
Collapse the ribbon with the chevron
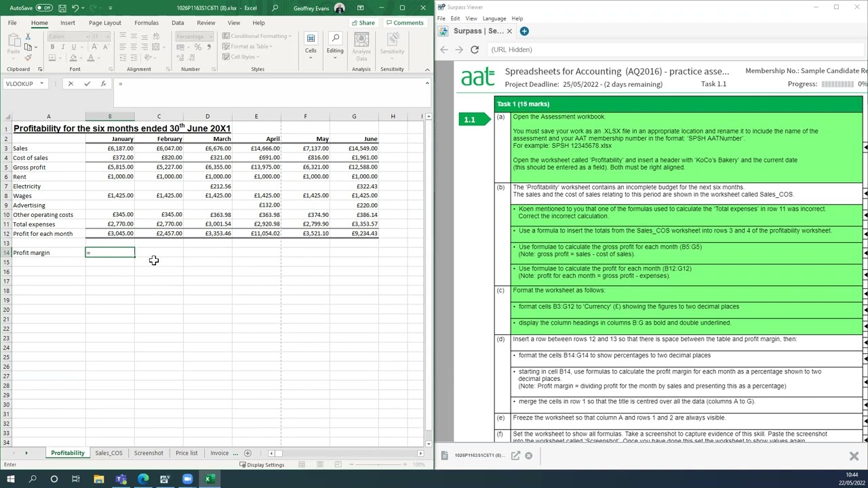tap(427, 69)
